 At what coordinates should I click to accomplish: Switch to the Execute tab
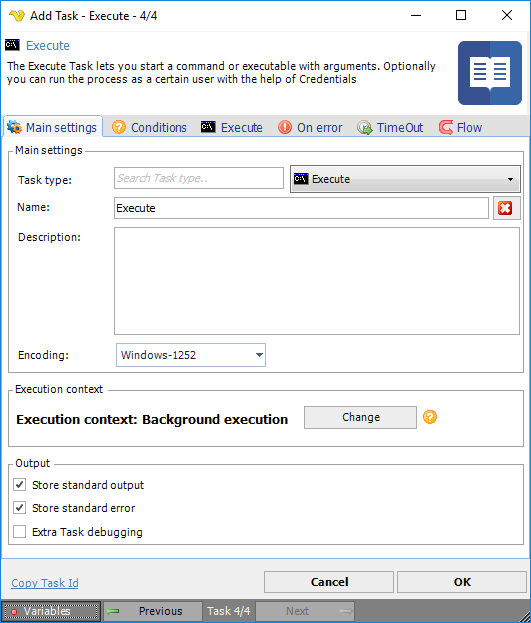click(x=232, y=127)
